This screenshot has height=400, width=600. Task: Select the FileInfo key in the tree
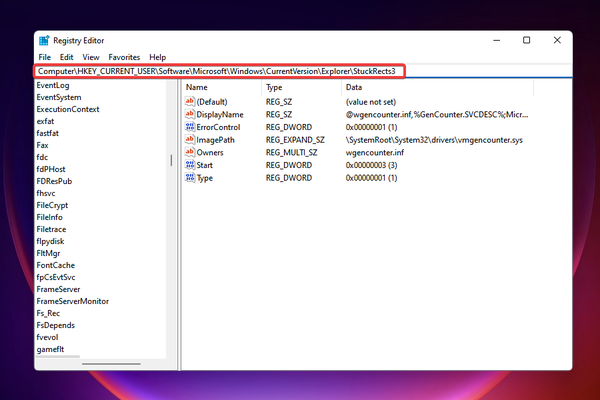[49, 217]
